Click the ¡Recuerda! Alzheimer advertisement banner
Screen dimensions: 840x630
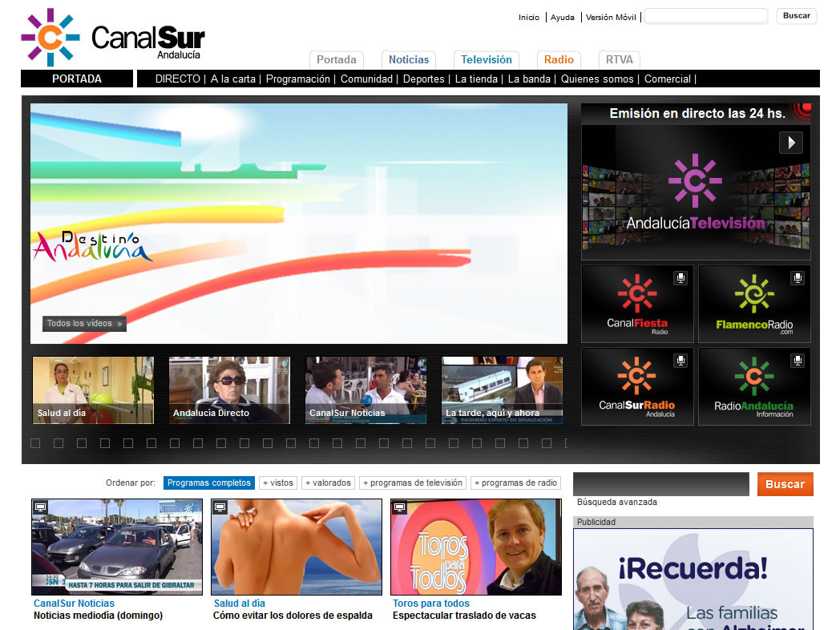pos(693,580)
